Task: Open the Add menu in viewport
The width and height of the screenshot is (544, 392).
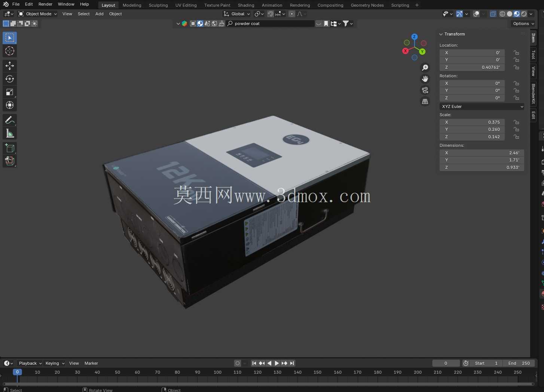Action: 99,14
